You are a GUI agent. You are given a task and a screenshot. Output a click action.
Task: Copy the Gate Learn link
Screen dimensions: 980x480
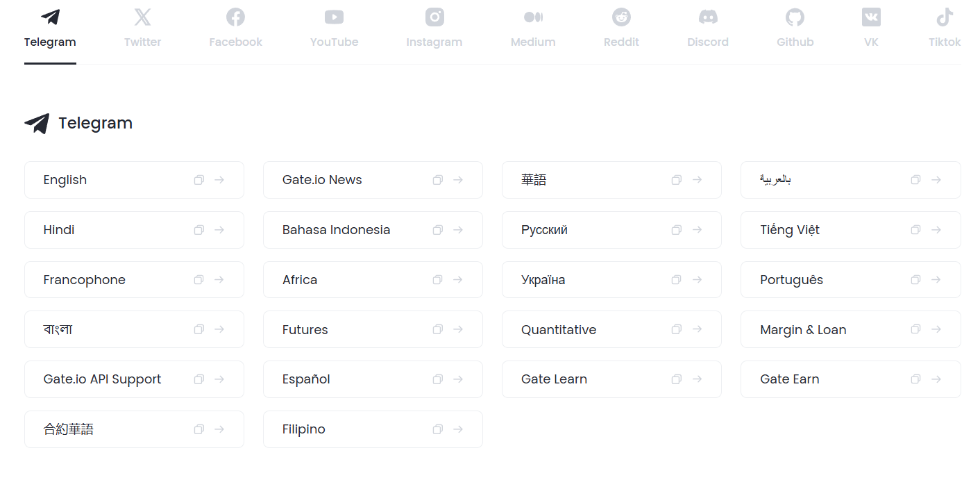[x=677, y=379]
